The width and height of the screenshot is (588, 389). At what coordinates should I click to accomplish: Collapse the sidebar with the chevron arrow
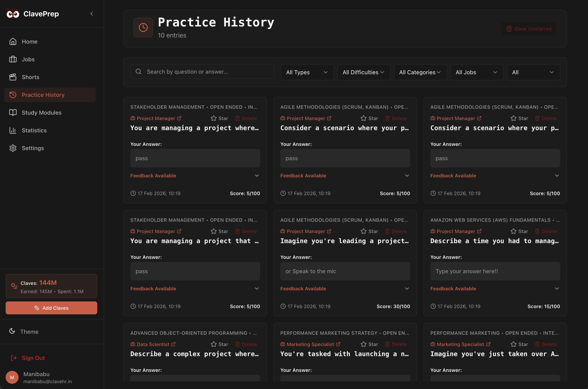[92, 14]
